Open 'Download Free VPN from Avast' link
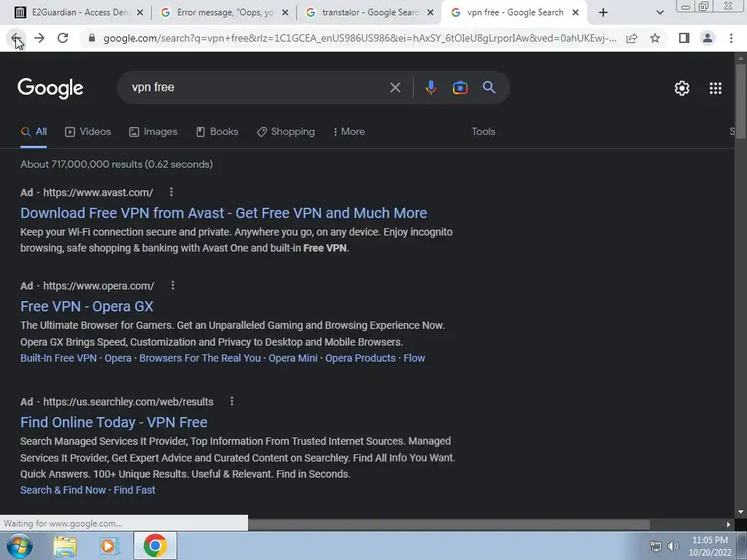This screenshot has height=560, width=747. pos(223,213)
